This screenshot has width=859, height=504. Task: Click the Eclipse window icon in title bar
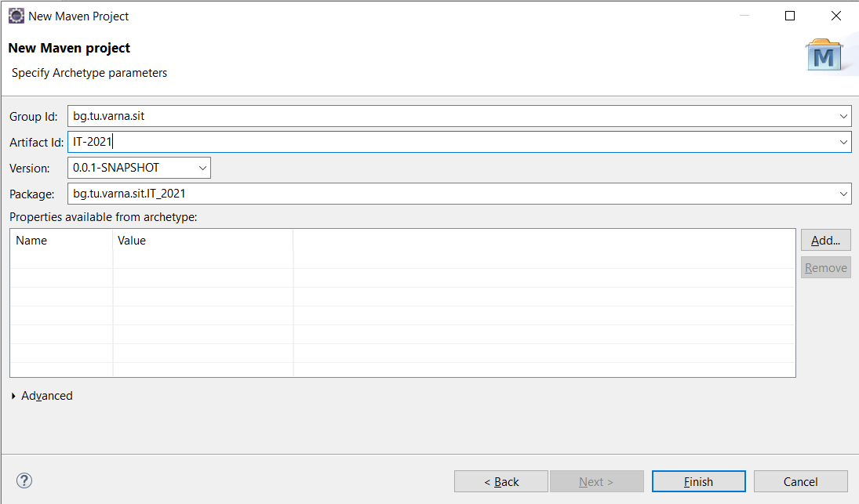(x=16, y=16)
